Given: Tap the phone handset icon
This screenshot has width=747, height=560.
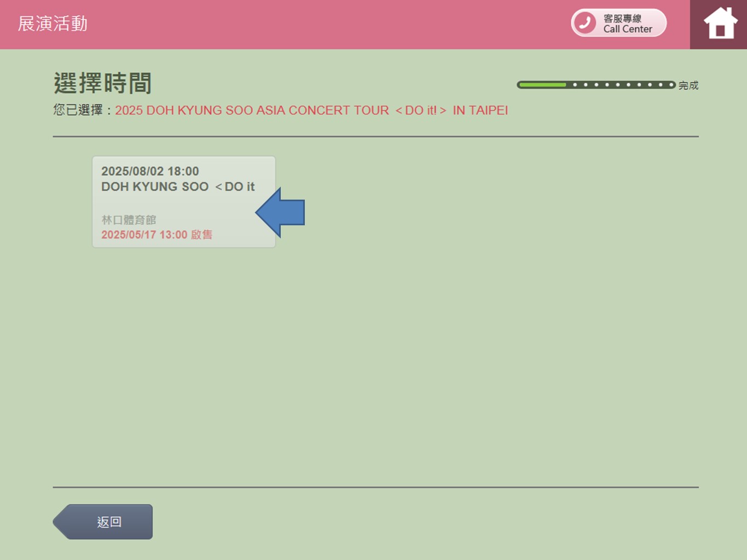Looking at the screenshot, I should [x=585, y=23].
